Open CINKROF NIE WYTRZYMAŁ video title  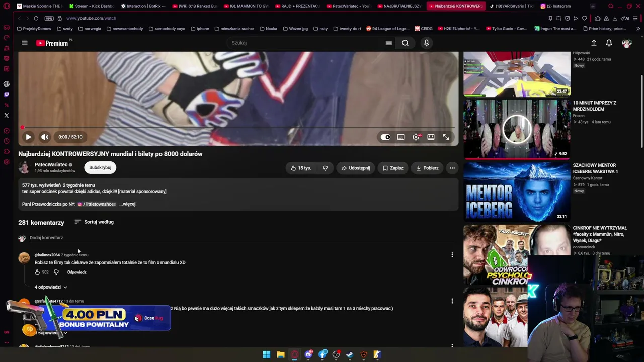click(600, 234)
